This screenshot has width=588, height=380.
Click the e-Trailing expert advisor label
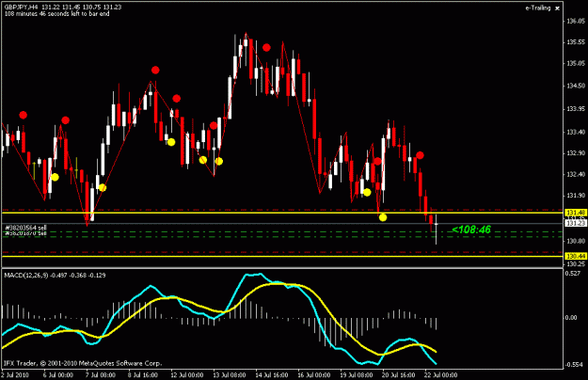coord(538,8)
